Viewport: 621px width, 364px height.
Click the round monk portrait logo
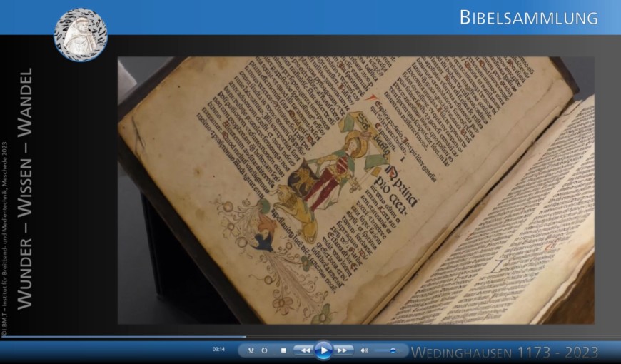(81, 35)
